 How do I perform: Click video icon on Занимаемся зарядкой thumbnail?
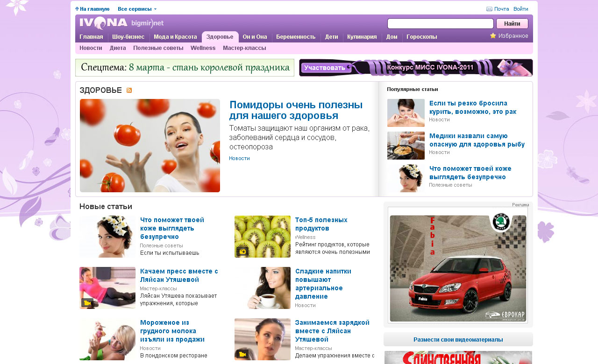(242, 354)
